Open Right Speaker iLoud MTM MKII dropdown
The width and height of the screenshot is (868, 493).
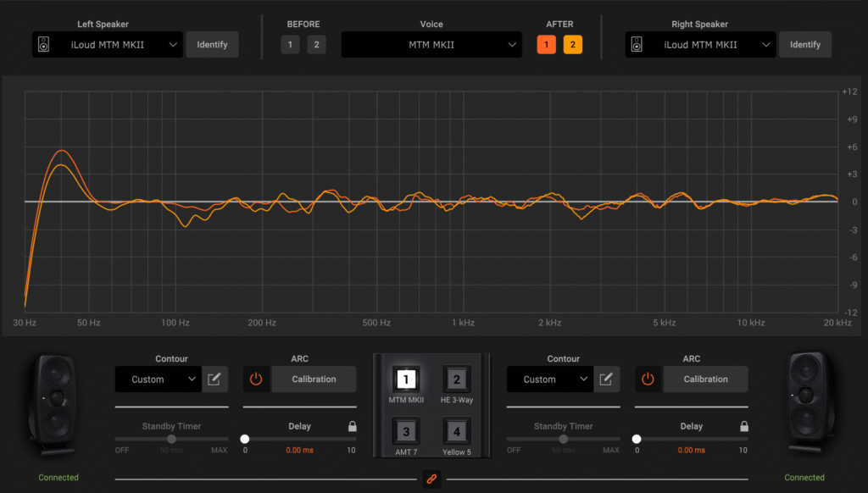pos(700,45)
